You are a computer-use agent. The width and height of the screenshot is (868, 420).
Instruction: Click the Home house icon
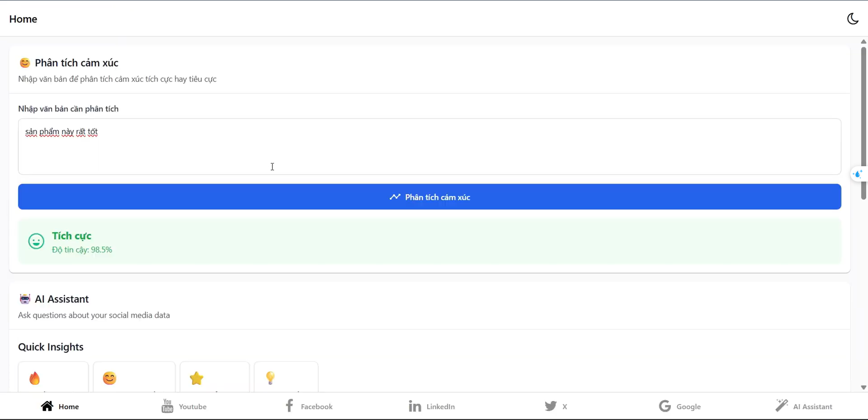pos(47,406)
